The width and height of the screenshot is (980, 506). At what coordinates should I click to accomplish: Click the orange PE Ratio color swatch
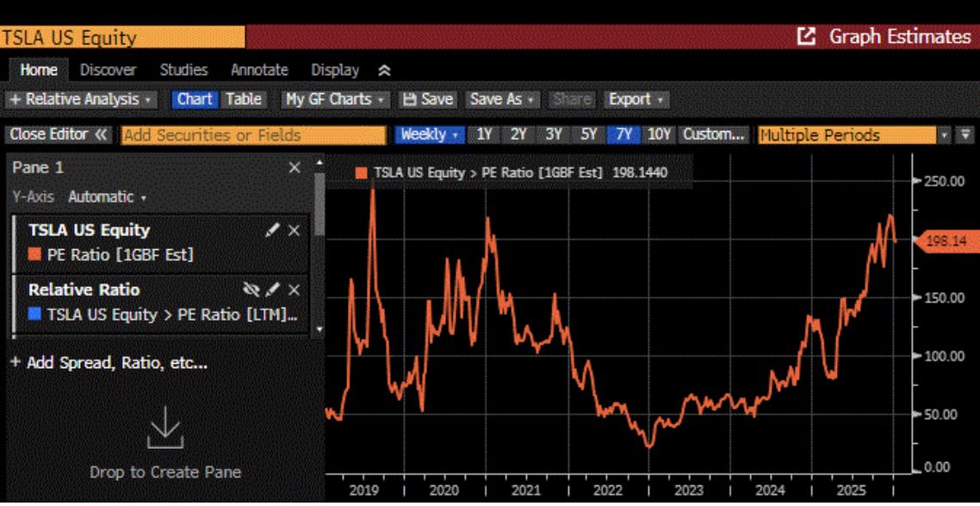click(x=35, y=254)
